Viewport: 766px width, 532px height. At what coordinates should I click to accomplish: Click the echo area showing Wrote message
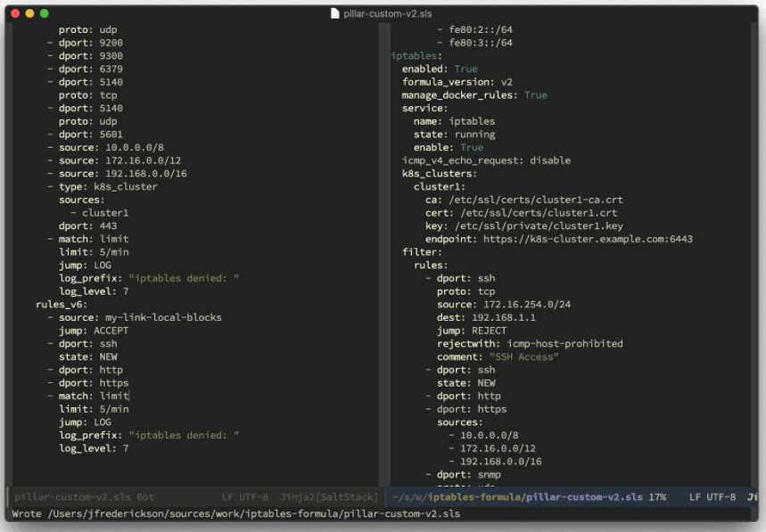tap(236, 514)
